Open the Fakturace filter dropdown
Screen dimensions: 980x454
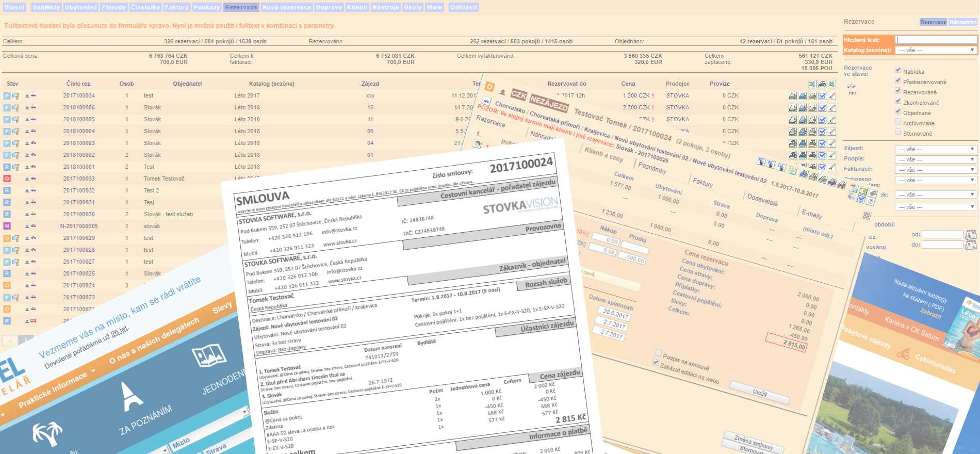tap(936, 170)
